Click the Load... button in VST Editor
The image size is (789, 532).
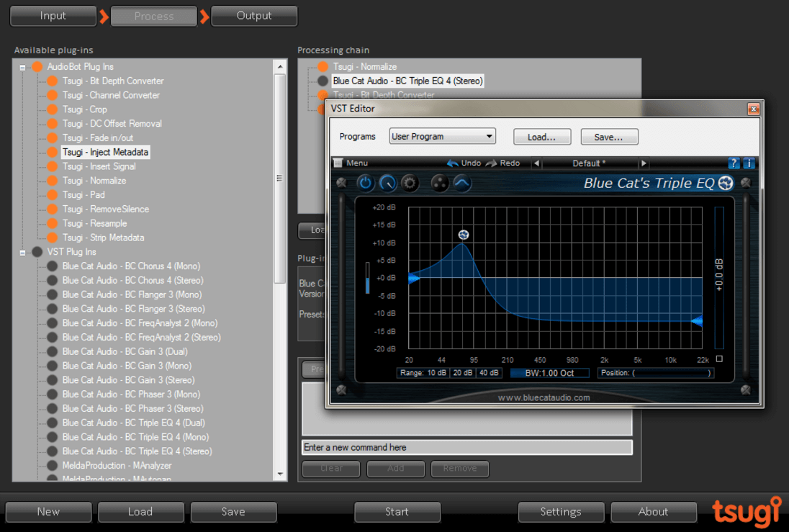[542, 137]
